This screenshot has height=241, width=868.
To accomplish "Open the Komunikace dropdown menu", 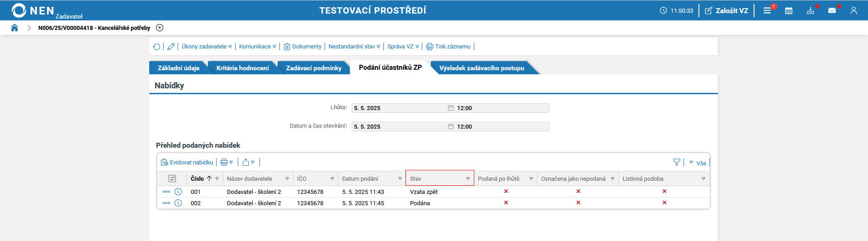I will pyautogui.click(x=258, y=47).
